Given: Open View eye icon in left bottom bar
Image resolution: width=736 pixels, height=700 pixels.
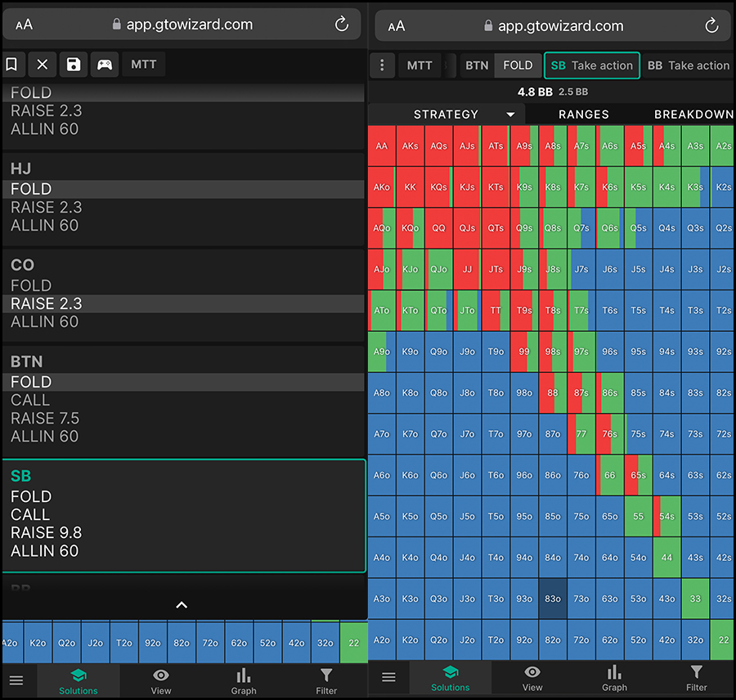Looking at the screenshot, I should point(161,681).
